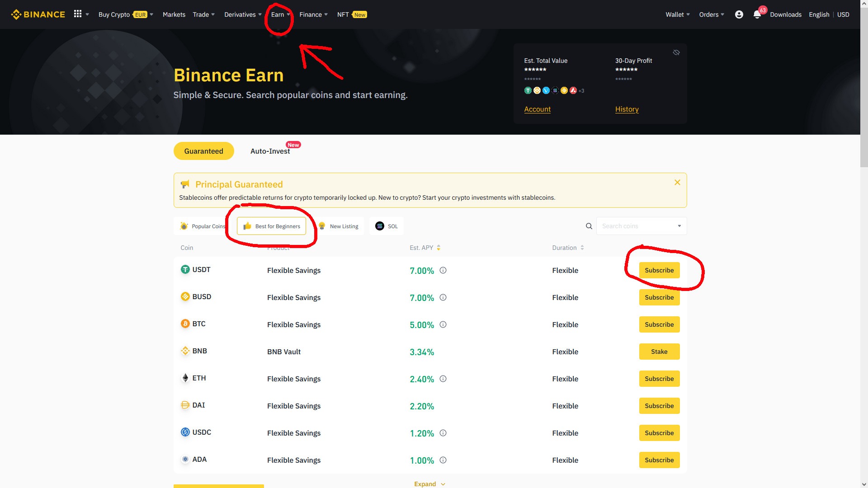
Task: Open the user profile icon
Action: tap(739, 14)
